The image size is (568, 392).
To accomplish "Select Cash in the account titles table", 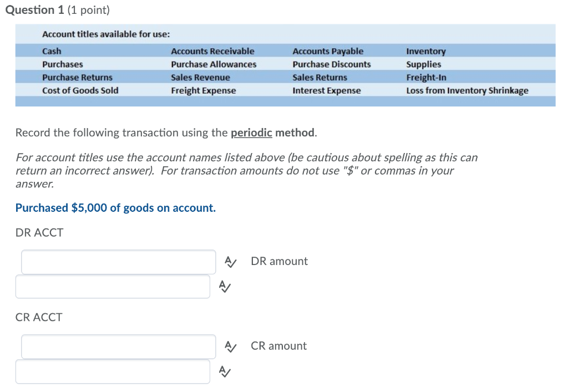I will (x=52, y=51).
